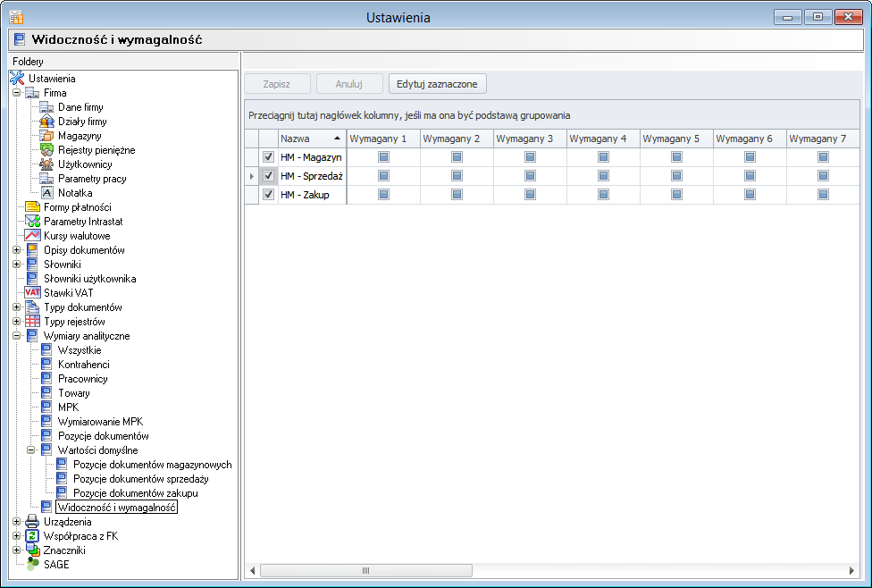Click the Towary icon in tree
This screenshot has height=588, width=872.
pyautogui.click(x=46, y=392)
